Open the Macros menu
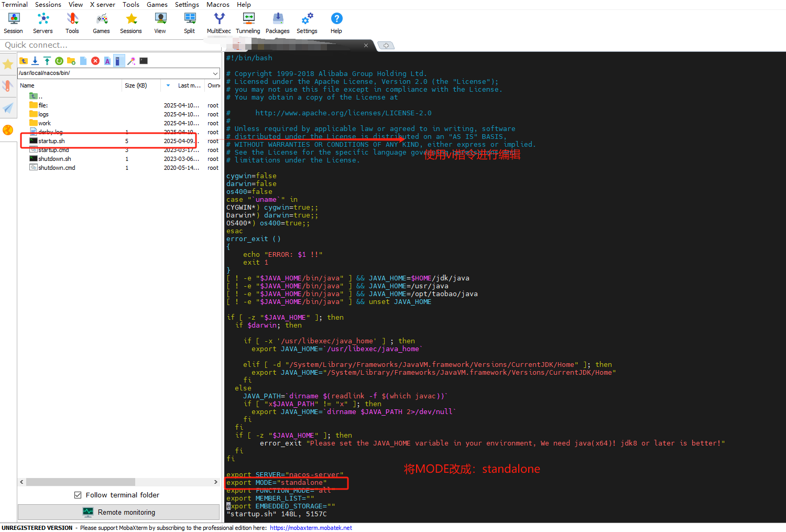Screen dimensions: 786x532 (x=218, y=4)
